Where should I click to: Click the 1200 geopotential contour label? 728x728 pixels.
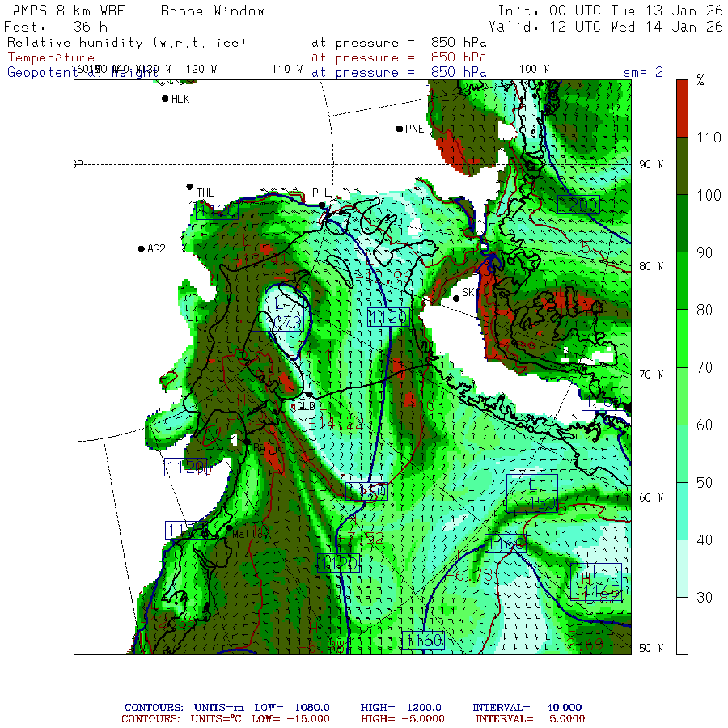click(578, 205)
